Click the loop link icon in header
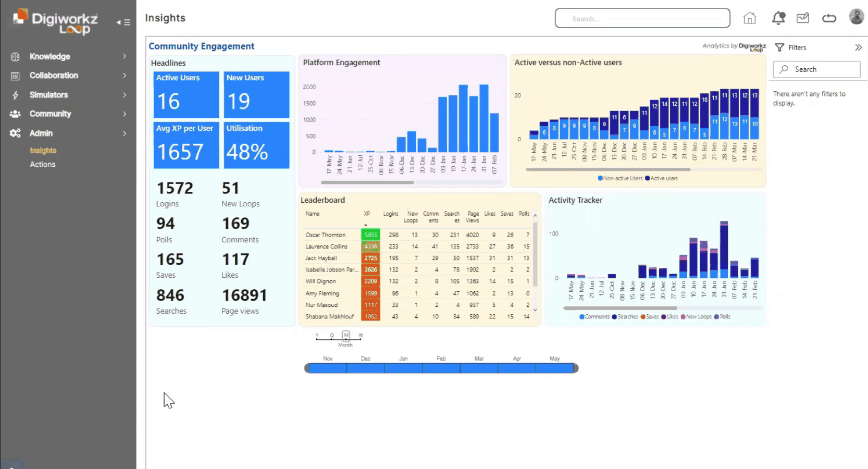This screenshot has height=469, width=868. [829, 18]
